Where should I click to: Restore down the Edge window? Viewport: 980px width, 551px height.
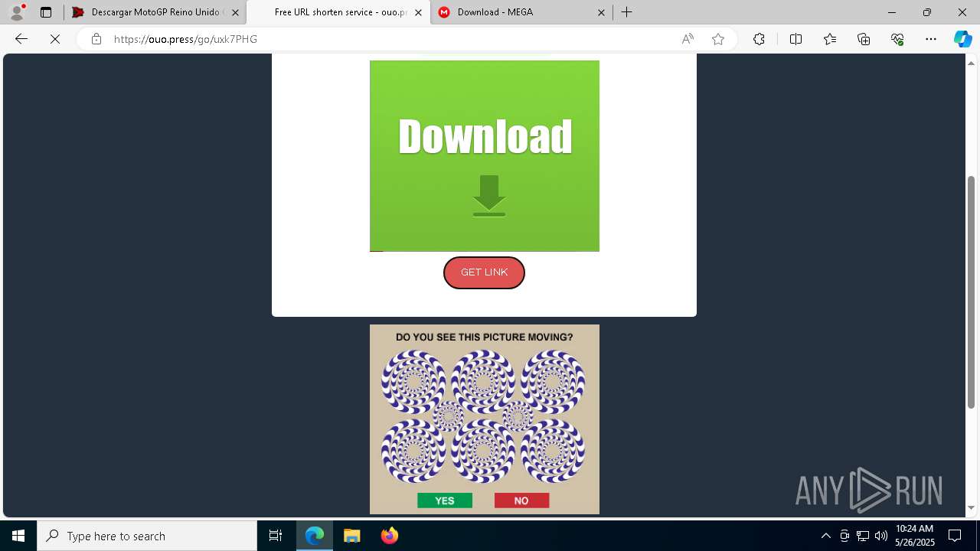tap(926, 12)
